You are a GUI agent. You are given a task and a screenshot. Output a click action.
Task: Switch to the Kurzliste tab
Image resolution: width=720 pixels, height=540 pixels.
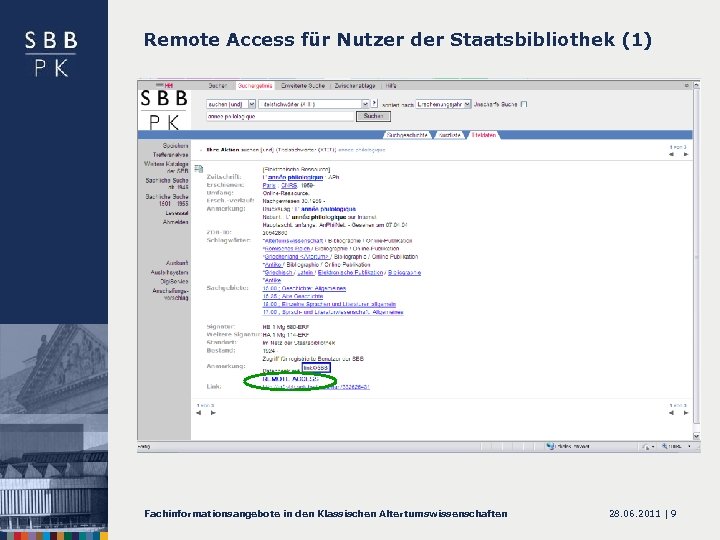450,135
